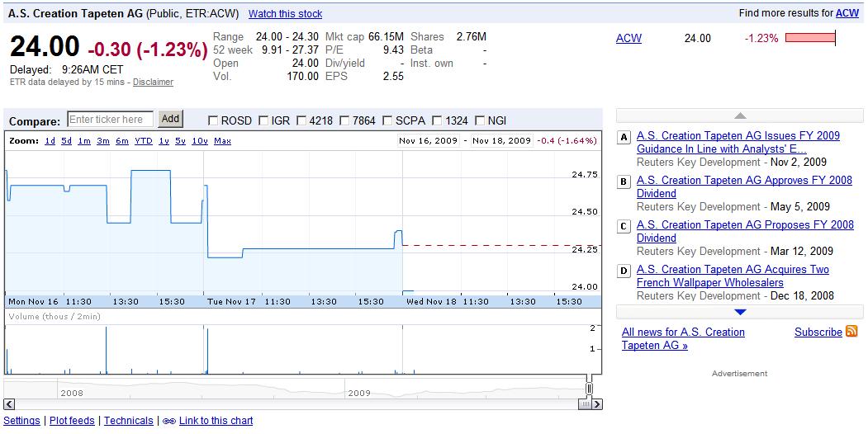The width and height of the screenshot is (868, 434).
Task: Click the chart scrollbar left arrow
Action: [x=10, y=403]
